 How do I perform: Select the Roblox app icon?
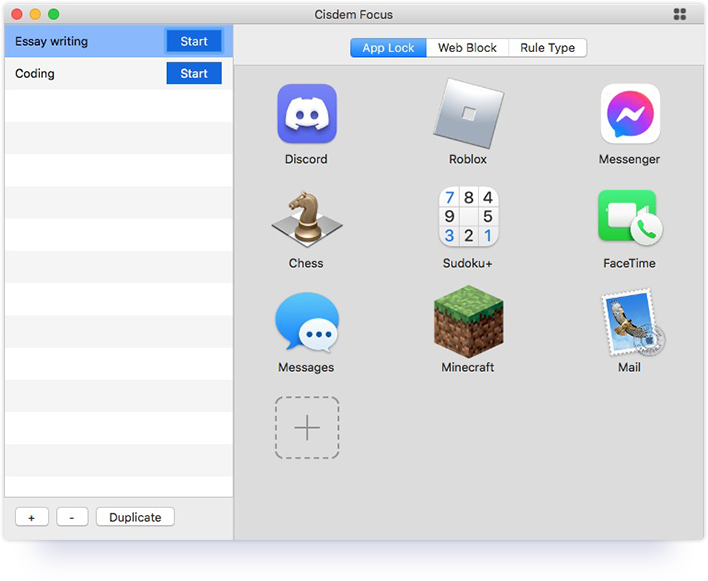[468, 114]
